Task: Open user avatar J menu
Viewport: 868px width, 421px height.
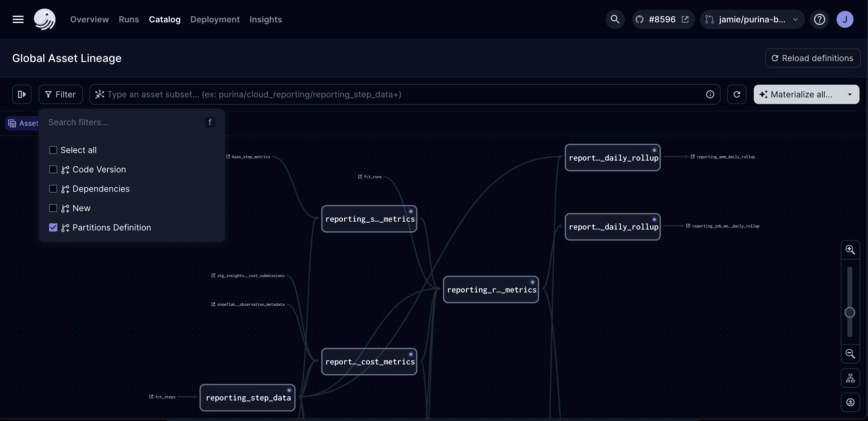Action: coord(845,20)
